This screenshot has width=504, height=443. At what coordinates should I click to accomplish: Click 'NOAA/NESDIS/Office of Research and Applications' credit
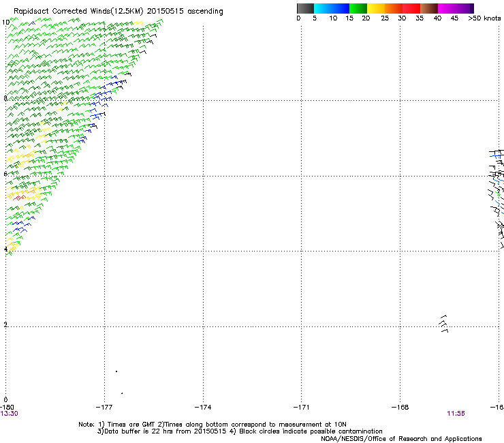click(401, 439)
